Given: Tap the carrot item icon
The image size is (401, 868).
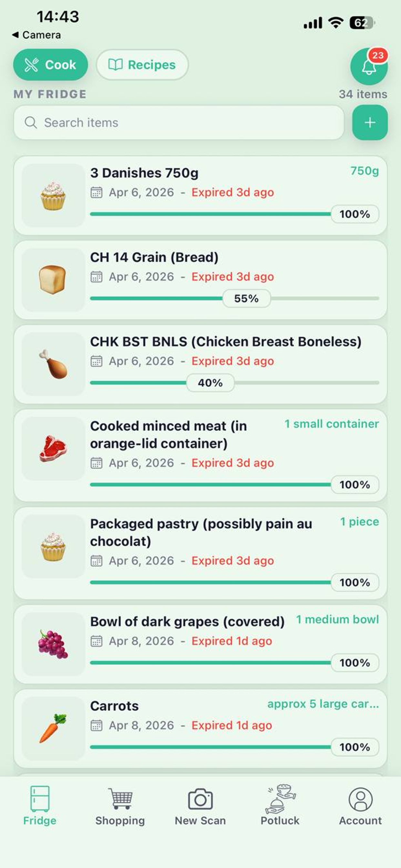Looking at the screenshot, I should tap(53, 728).
